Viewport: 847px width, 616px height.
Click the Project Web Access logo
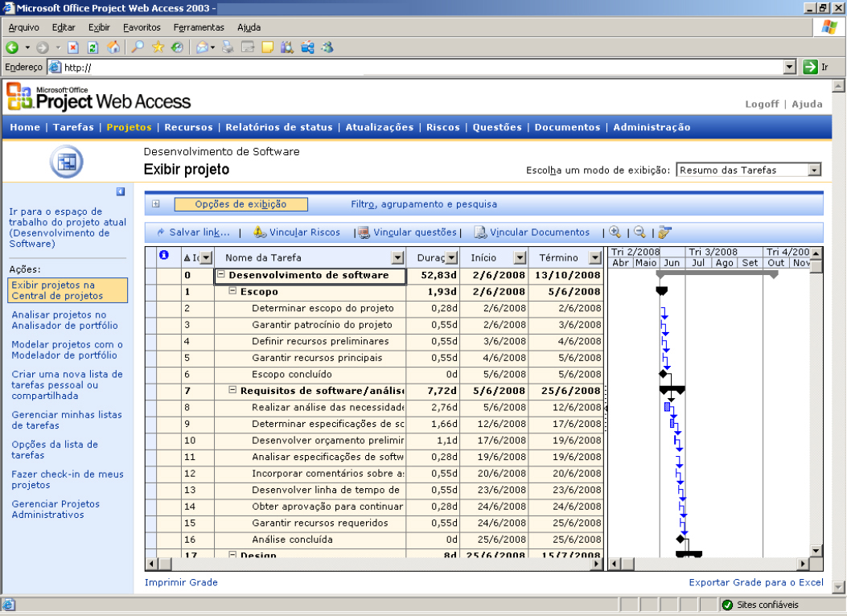point(100,98)
